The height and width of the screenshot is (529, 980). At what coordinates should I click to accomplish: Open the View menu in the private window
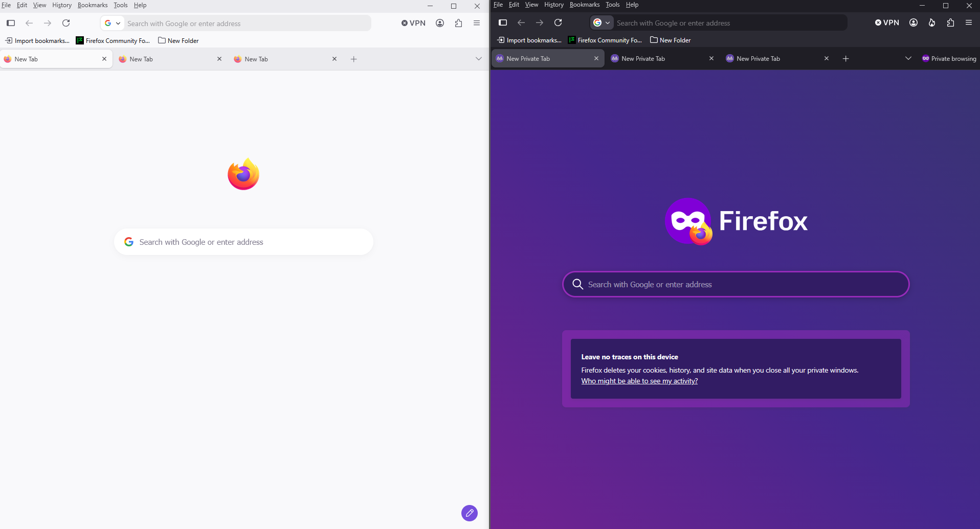[x=532, y=5]
